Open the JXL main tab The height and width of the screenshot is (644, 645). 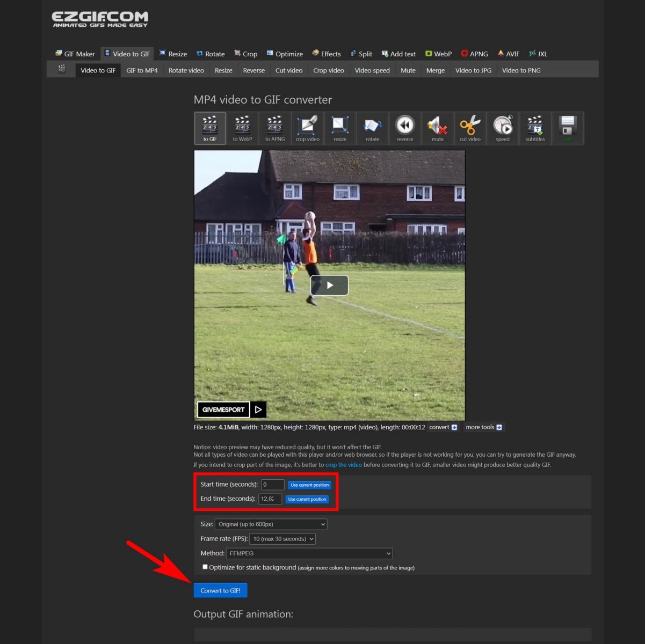538,54
